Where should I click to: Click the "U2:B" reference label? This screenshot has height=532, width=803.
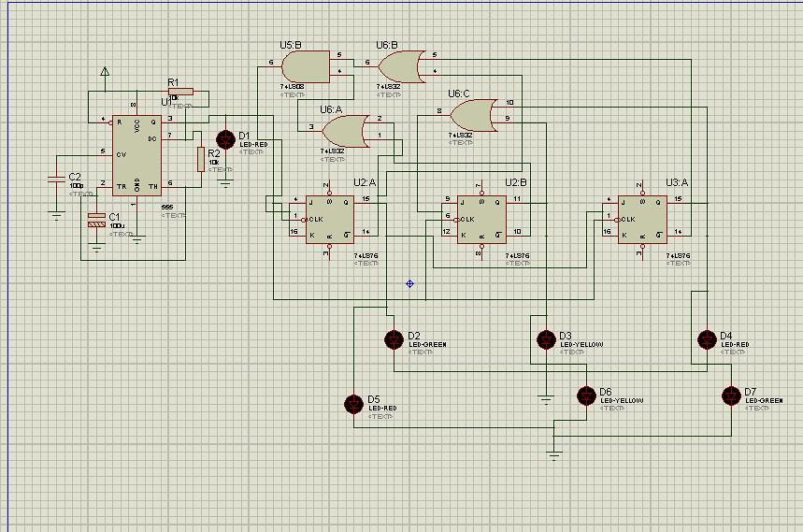pos(516,183)
